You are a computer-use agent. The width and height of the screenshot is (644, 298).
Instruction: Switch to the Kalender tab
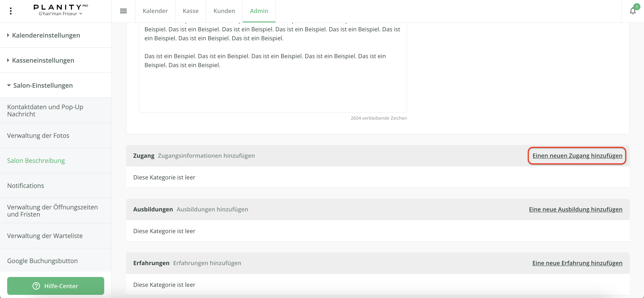(155, 11)
